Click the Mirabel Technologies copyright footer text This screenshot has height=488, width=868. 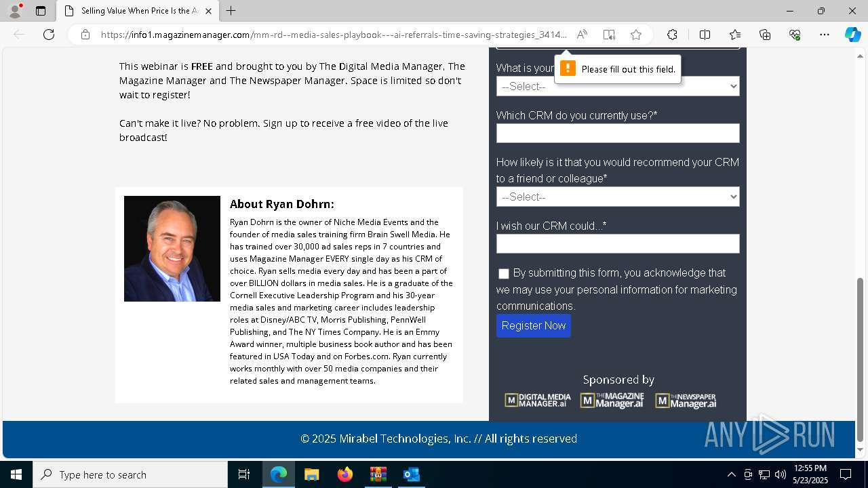pyautogui.click(x=439, y=439)
